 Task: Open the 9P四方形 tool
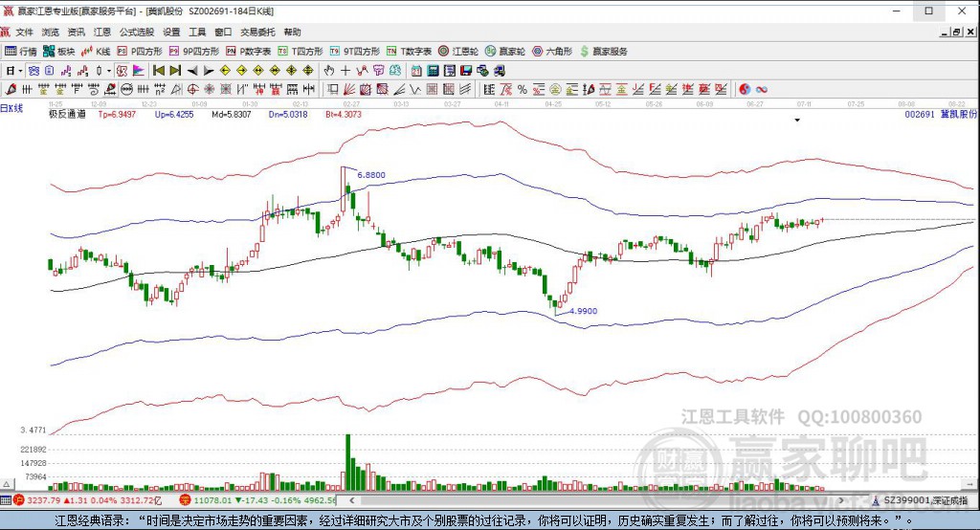pyautogui.click(x=193, y=52)
